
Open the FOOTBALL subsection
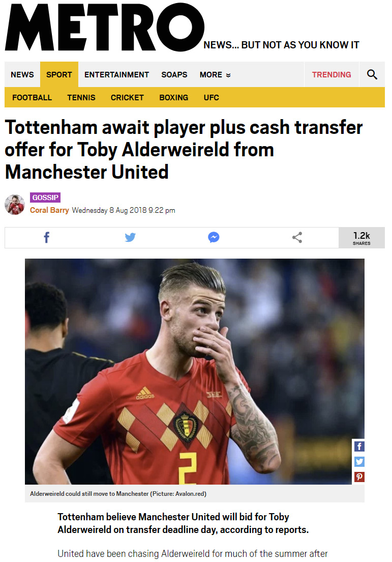tap(32, 98)
